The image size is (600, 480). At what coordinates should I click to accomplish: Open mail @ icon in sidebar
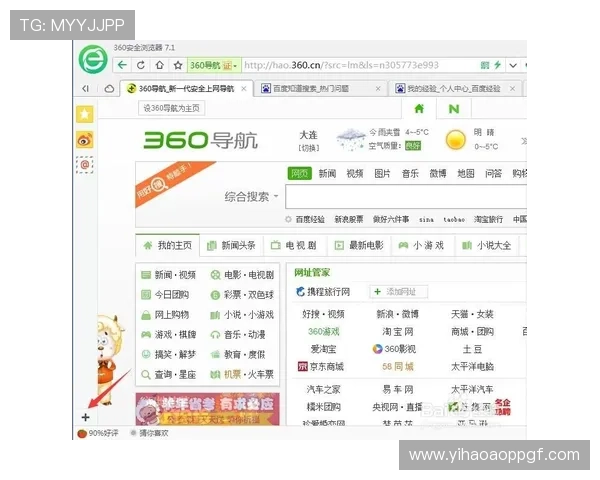click(85, 165)
